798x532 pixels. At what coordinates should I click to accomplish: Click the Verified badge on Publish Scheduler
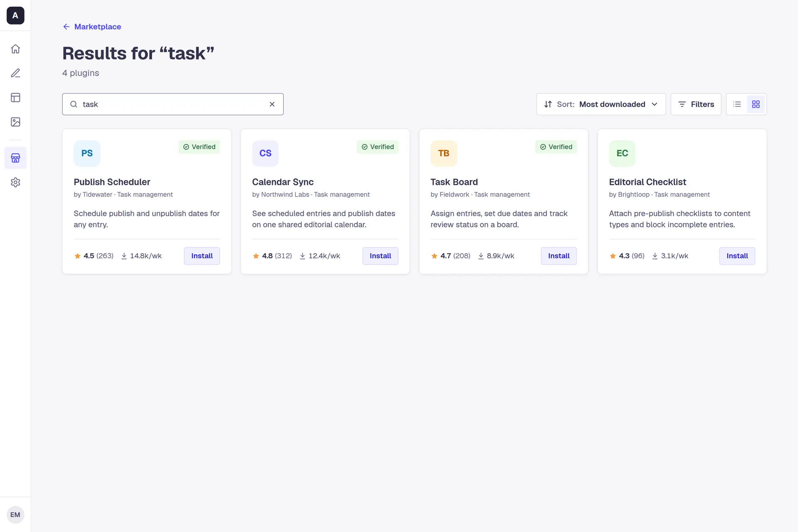[199, 147]
